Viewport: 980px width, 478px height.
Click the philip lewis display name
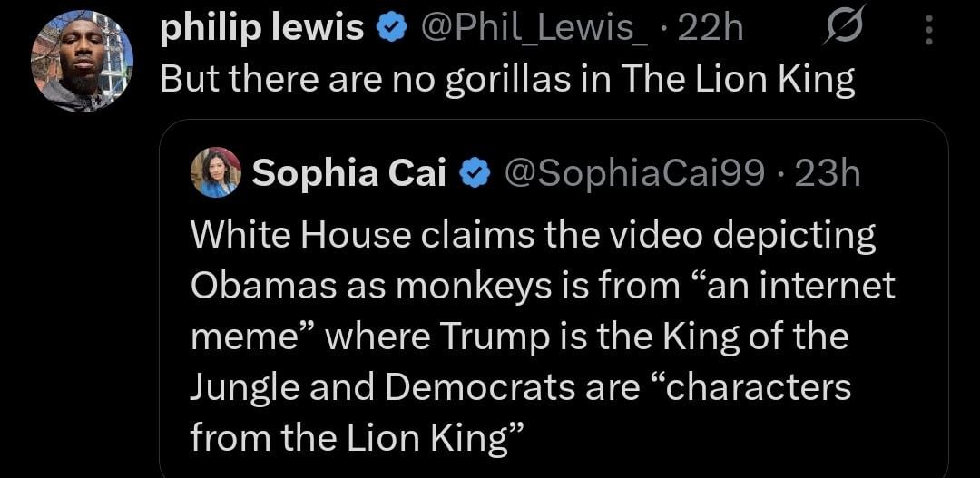tap(261, 30)
